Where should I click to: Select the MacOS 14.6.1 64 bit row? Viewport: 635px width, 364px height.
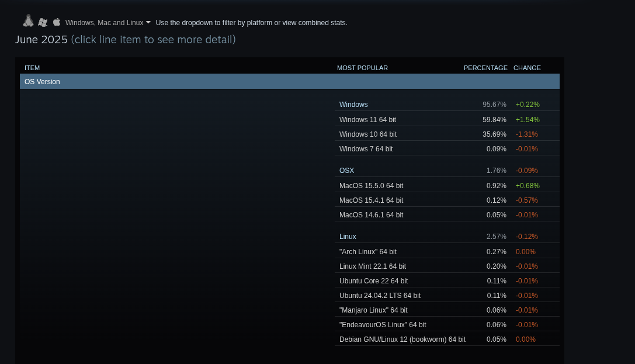[447, 214]
